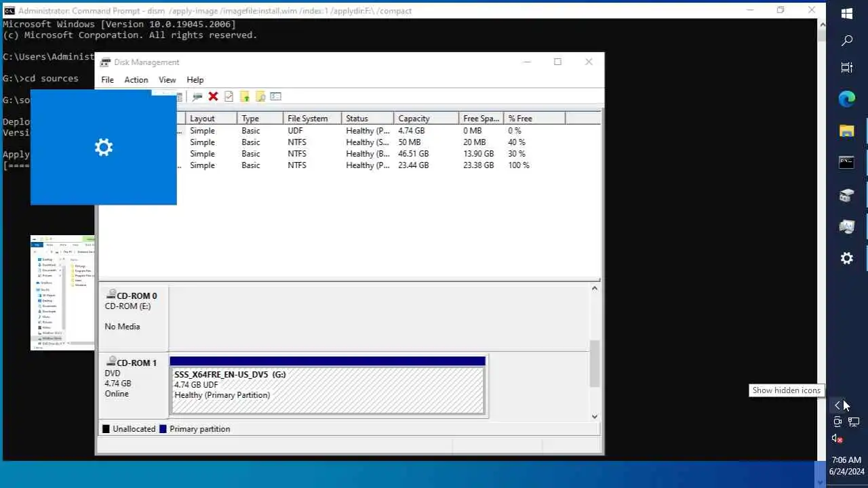Sort by the Capacity column header

coord(426,119)
